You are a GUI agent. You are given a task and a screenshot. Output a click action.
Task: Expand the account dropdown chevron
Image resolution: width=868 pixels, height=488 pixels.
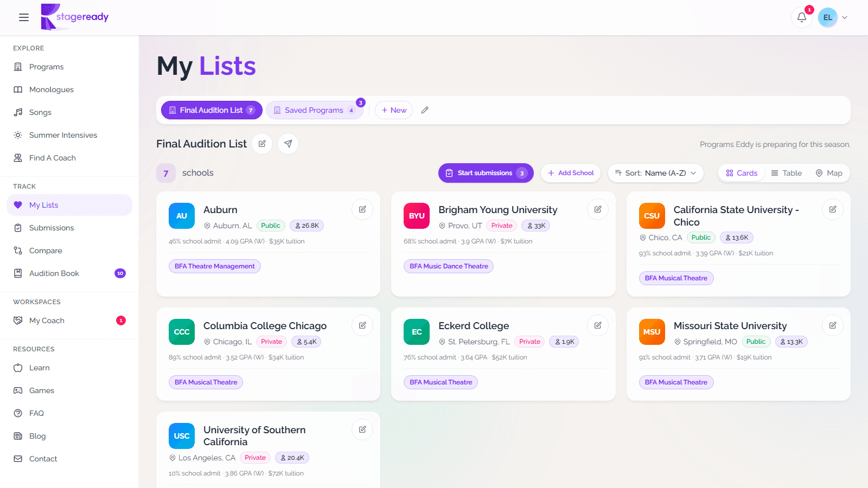(845, 17)
